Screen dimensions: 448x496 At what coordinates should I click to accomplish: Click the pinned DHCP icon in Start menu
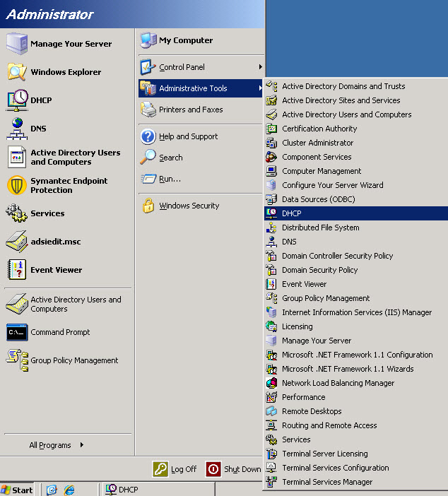click(17, 100)
